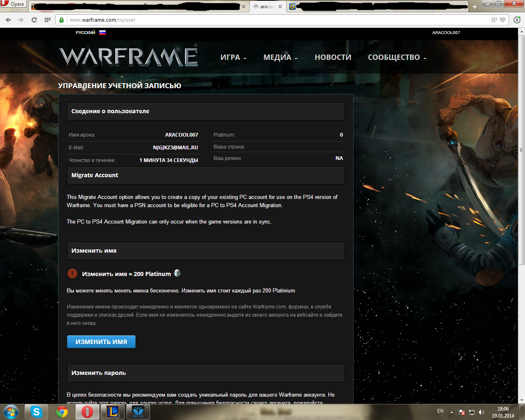525x420 pixels.
Task: Open a new tab with plus icon
Action: click(x=475, y=7)
